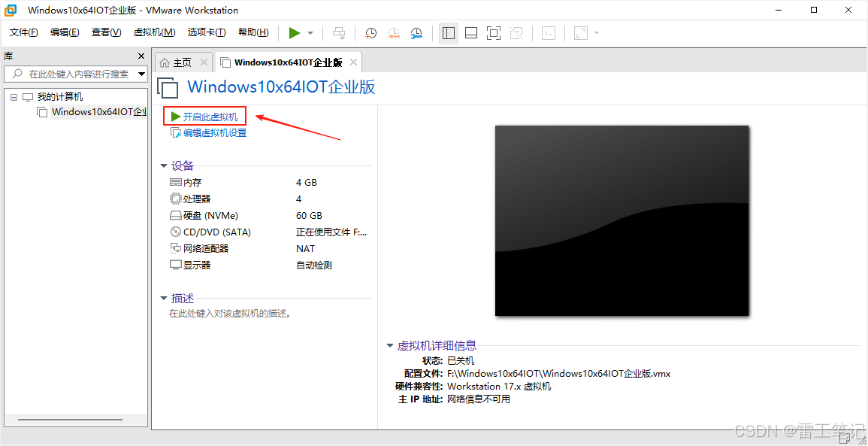Viewport: 868px width, 446px height.
Task: Open the 虚拟机(M) menu
Action: pos(155,32)
